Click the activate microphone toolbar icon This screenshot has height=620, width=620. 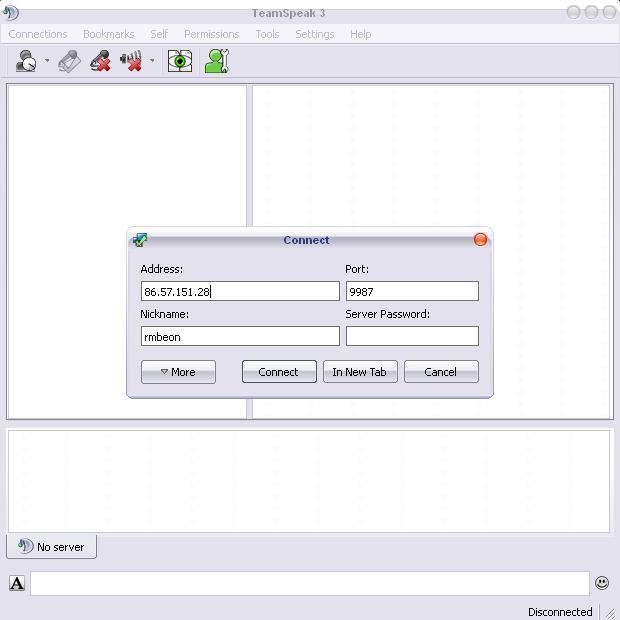pyautogui.click(x=70, y=61)
